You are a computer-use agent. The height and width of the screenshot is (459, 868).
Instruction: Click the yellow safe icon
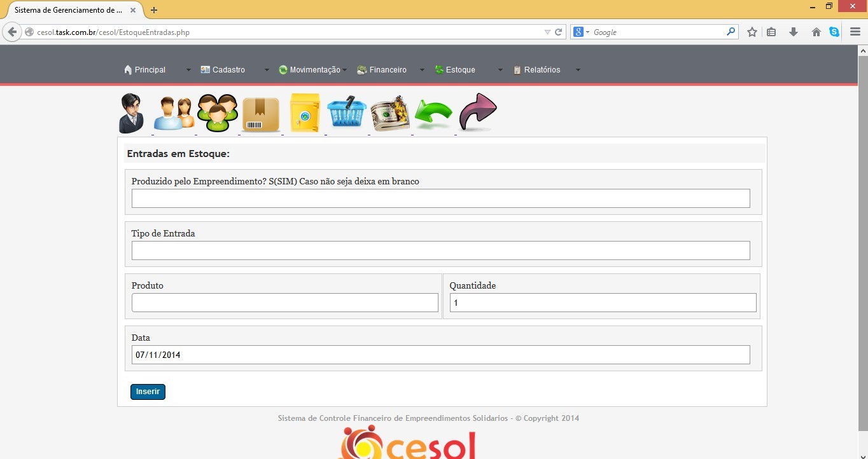click(304, 113)
